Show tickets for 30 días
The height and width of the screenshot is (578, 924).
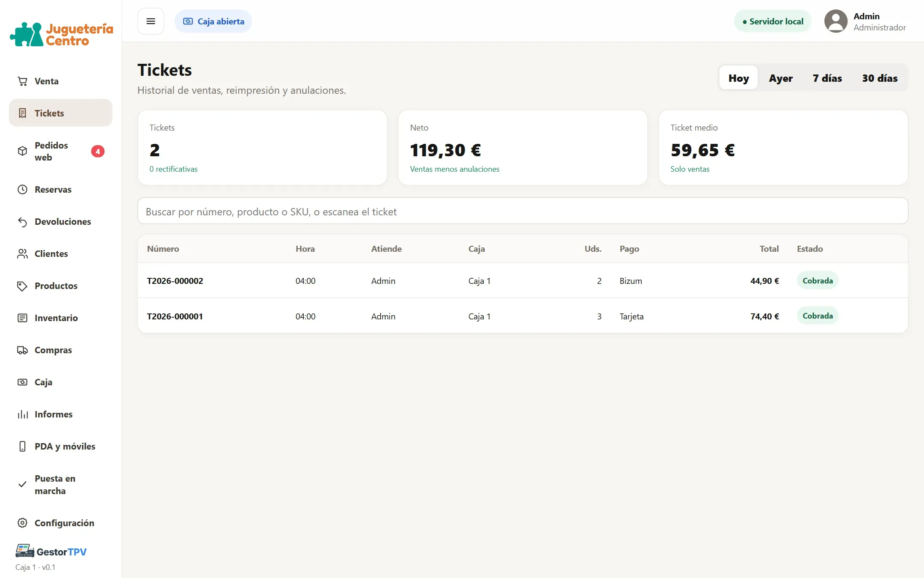880,78
